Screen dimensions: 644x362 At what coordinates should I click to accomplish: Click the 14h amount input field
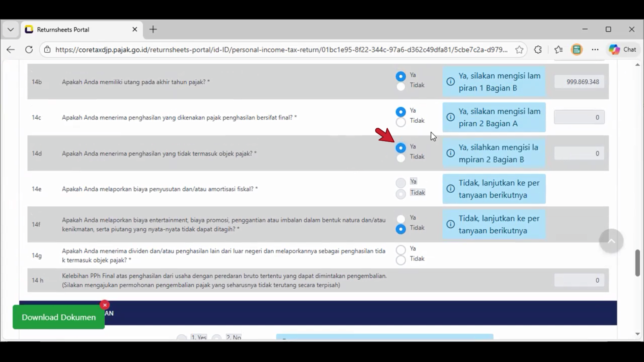[x=579, y=280]
